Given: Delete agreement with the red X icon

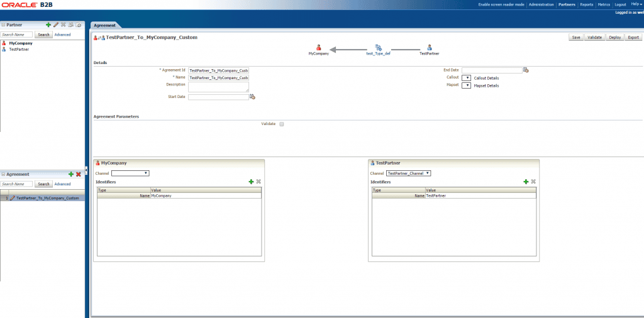Looking at the screenshot, I should coord(78,174).
